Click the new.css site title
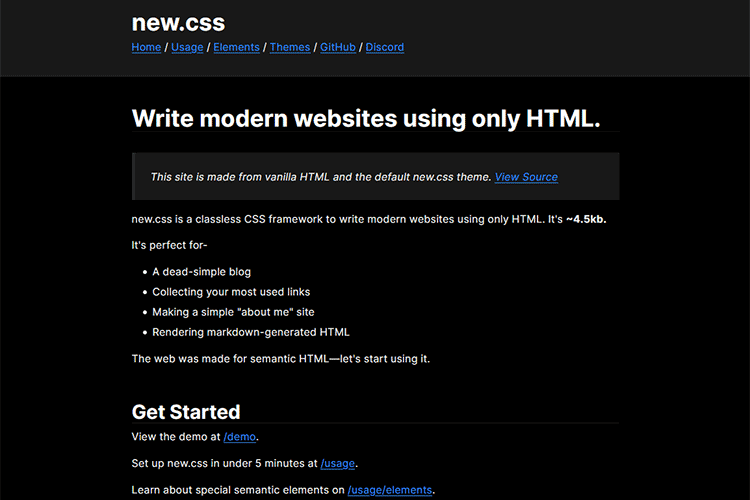This screenshot has height=500, width=750. click(x=178, y=23)
